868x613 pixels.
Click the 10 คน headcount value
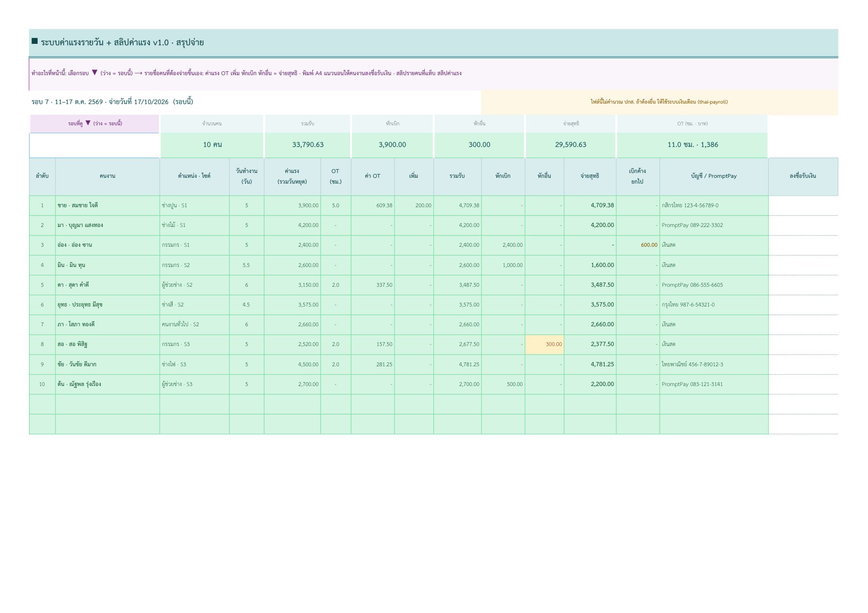(212, 145)
